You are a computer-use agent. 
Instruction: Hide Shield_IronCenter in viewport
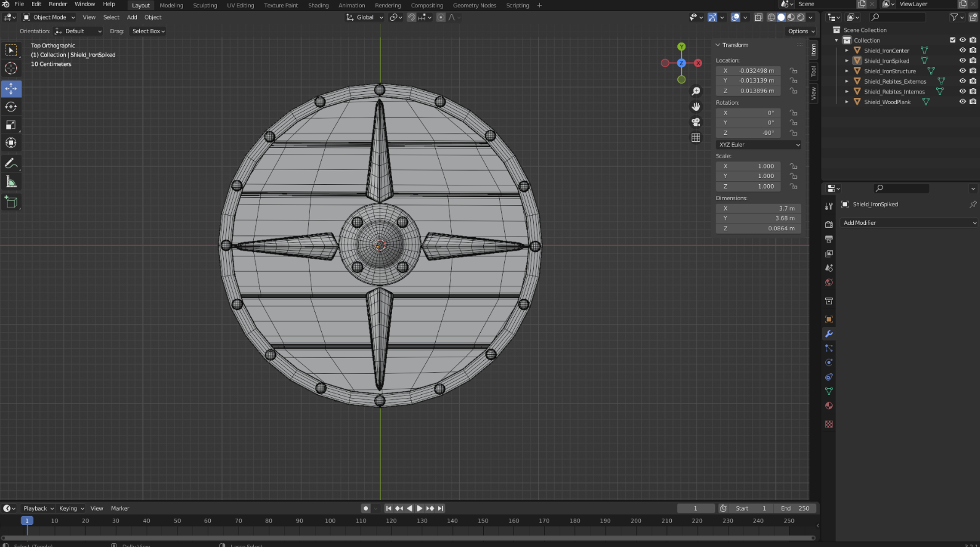point(962,51)
